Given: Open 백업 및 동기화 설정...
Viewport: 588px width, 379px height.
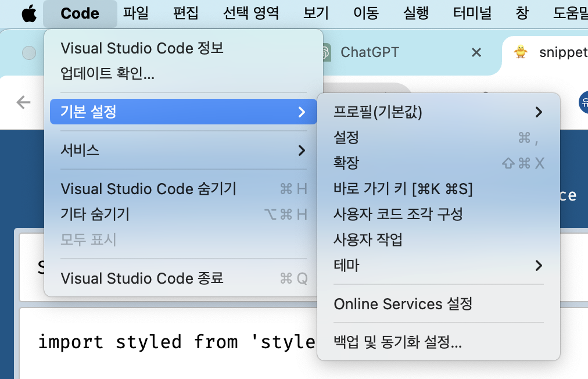Looking at the screenshot, I should coord(438,342).
